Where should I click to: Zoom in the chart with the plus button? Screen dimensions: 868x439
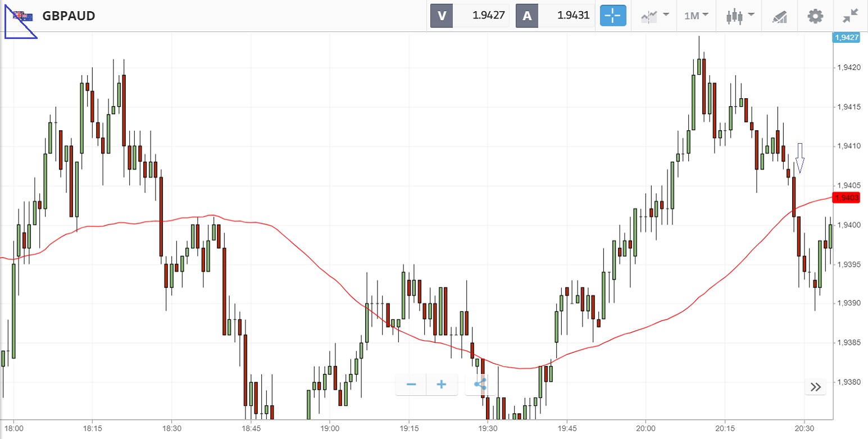[x=442, y=385]
